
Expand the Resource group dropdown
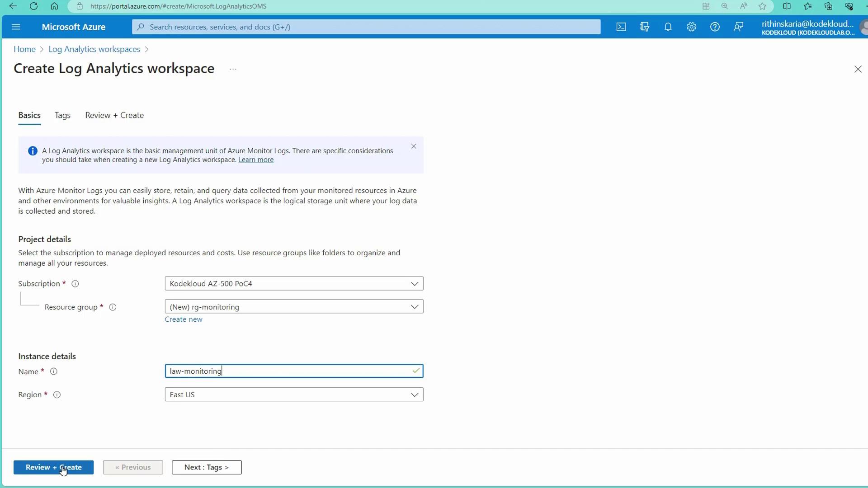[x=294, y=307]
